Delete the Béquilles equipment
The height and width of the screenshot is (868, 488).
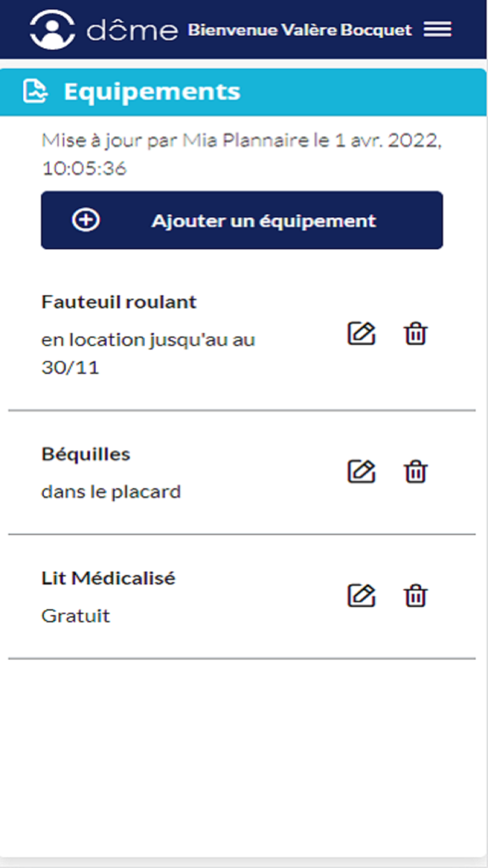click(415, 471)
